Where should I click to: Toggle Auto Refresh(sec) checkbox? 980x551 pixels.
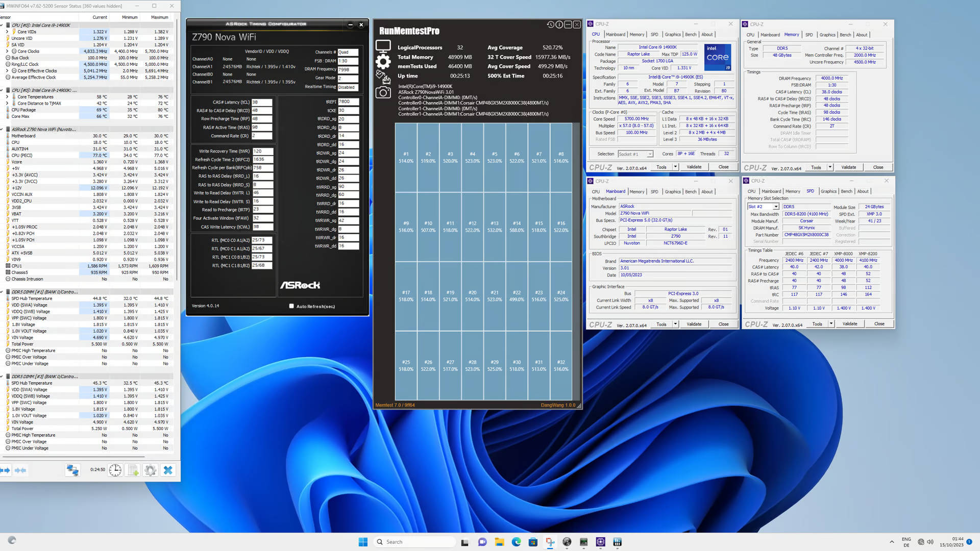point(291,306)
